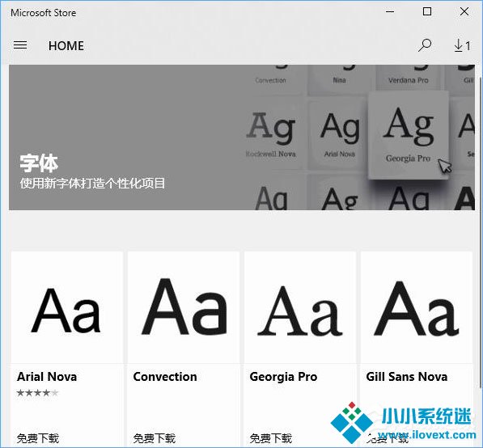
Task: Open the Convection font preview
Action: (184, 307)
